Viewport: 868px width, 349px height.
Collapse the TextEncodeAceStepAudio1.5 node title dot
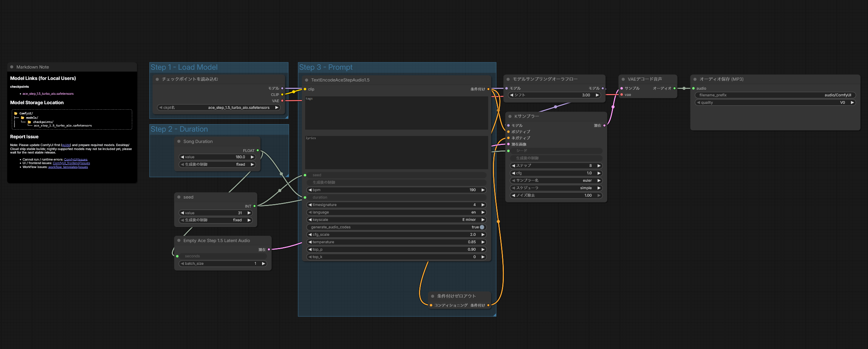coord(307,80)
